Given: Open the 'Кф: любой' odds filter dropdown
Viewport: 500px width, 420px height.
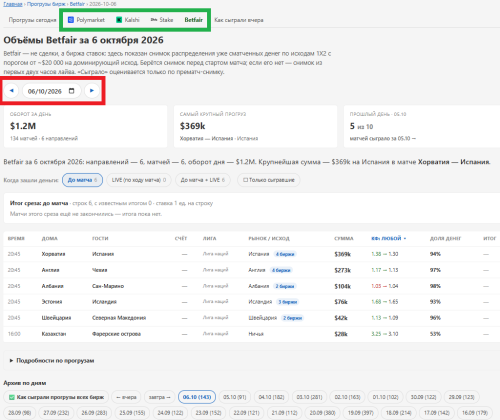Looking at the screenshot, I should coord(389,238).
